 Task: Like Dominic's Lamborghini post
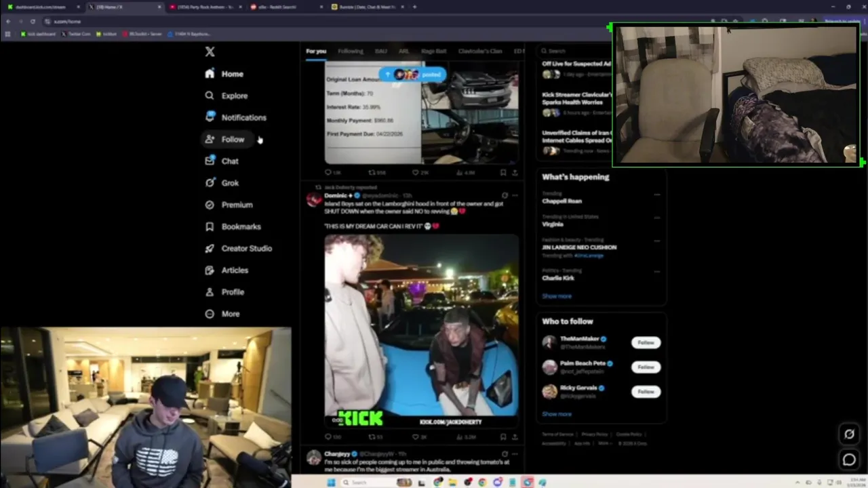420,437
